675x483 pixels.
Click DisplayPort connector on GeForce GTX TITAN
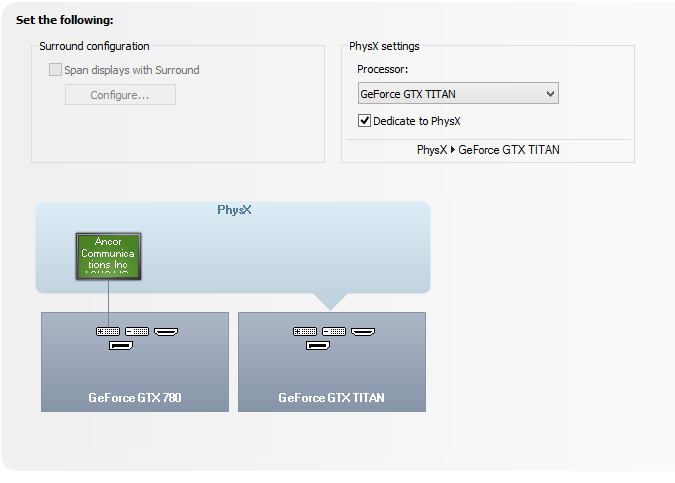(318, 345)
